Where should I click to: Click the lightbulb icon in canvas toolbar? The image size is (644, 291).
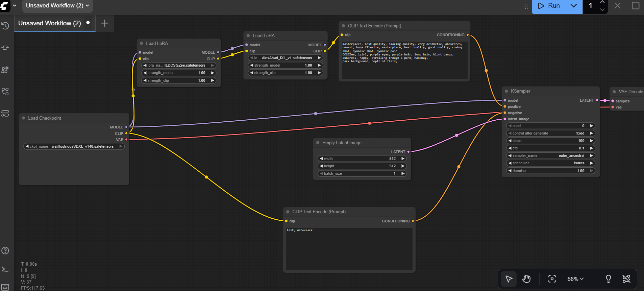coord(608,279)
